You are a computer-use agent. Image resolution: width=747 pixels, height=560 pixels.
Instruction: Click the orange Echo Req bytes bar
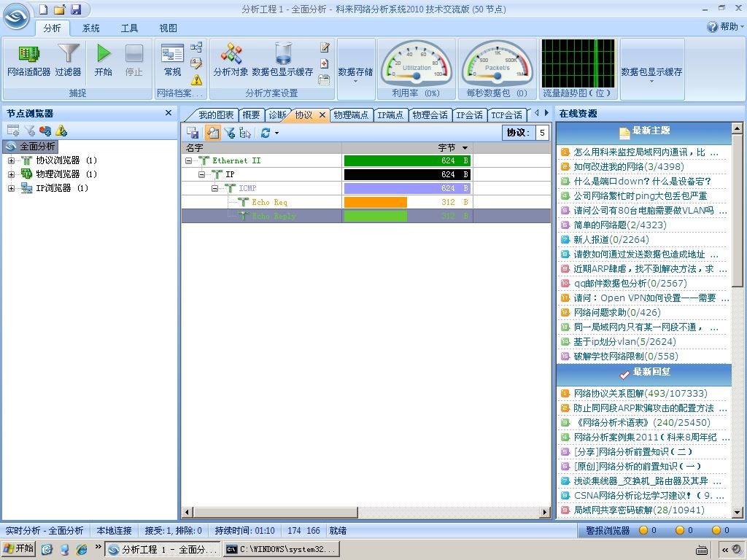pos(376,203)
